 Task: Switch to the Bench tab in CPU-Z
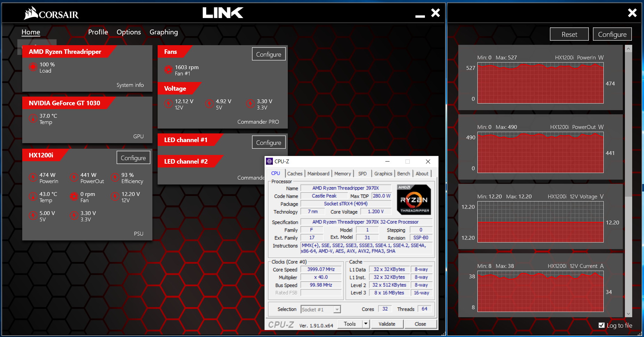403,173
